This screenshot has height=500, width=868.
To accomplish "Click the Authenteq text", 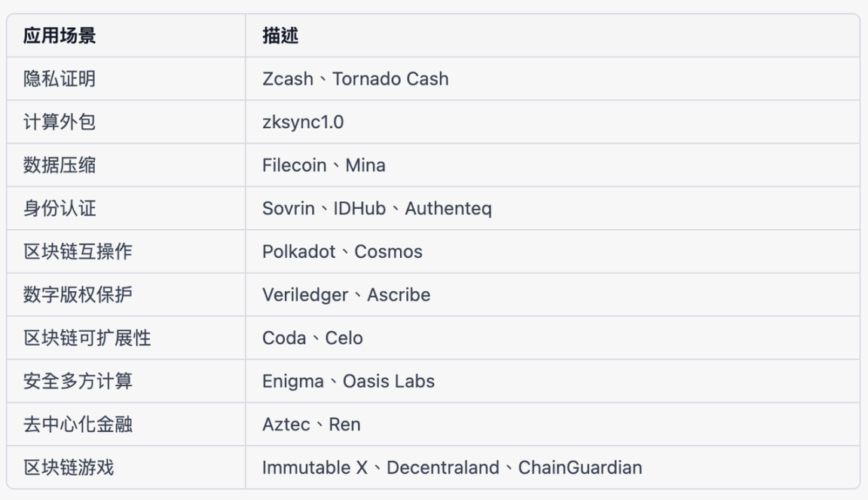I will tap(448, 209).
